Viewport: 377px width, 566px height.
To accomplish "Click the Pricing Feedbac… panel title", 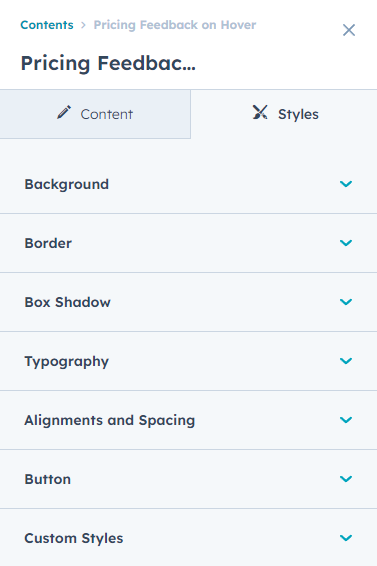I will point(108,64).
